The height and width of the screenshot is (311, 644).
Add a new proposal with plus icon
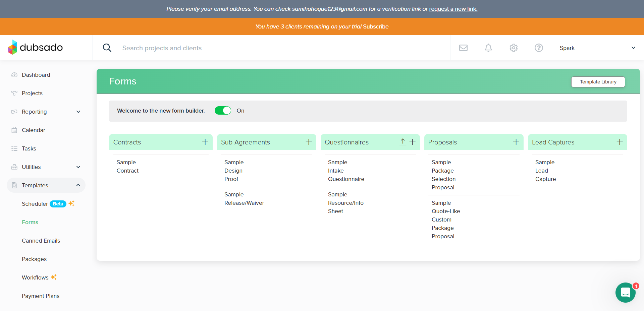click(516, 142)
